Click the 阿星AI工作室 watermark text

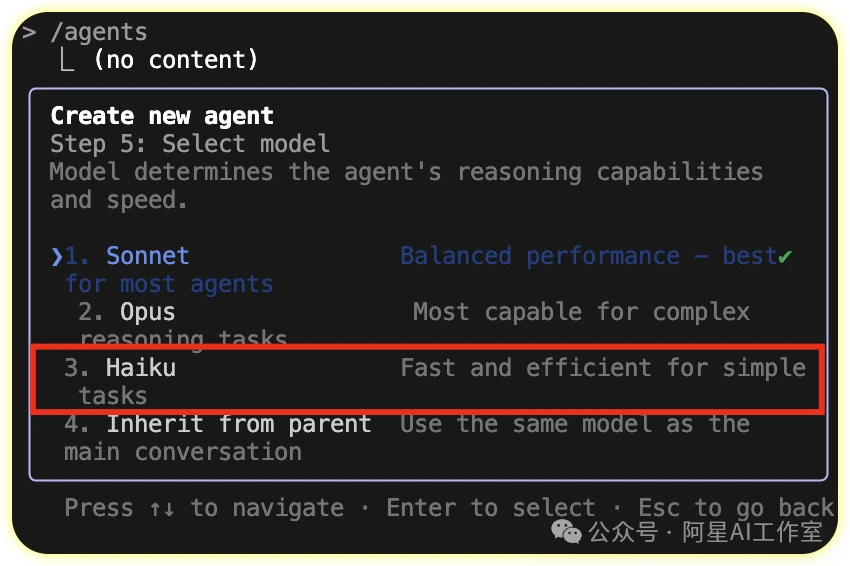coord(752,533)
